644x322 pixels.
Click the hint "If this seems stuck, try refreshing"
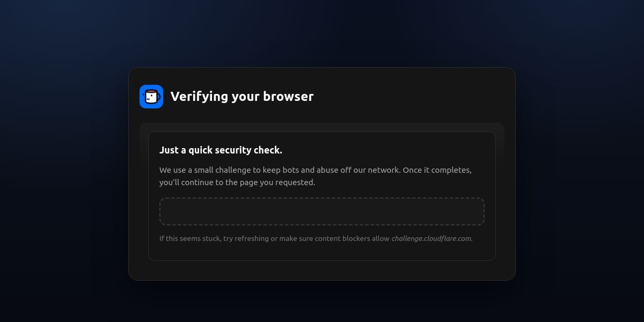pyautogui.click(x=214, y=238)
